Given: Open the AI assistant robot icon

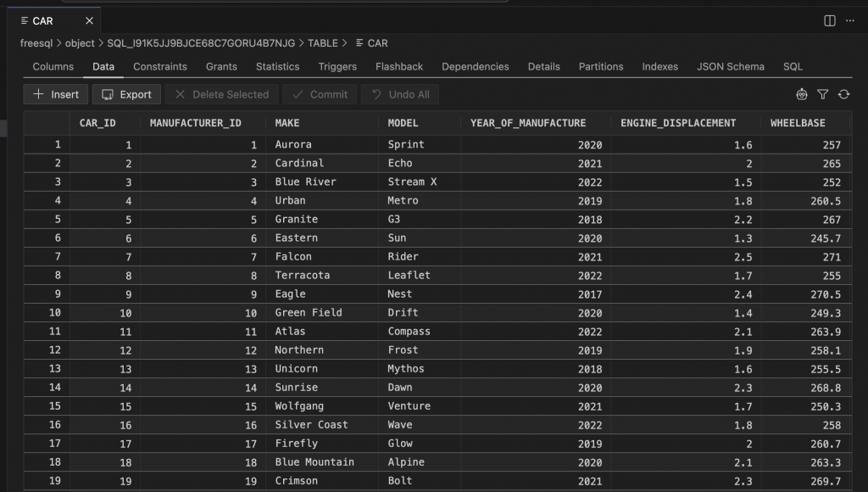Looking at the screenshot, I should 802,94.
